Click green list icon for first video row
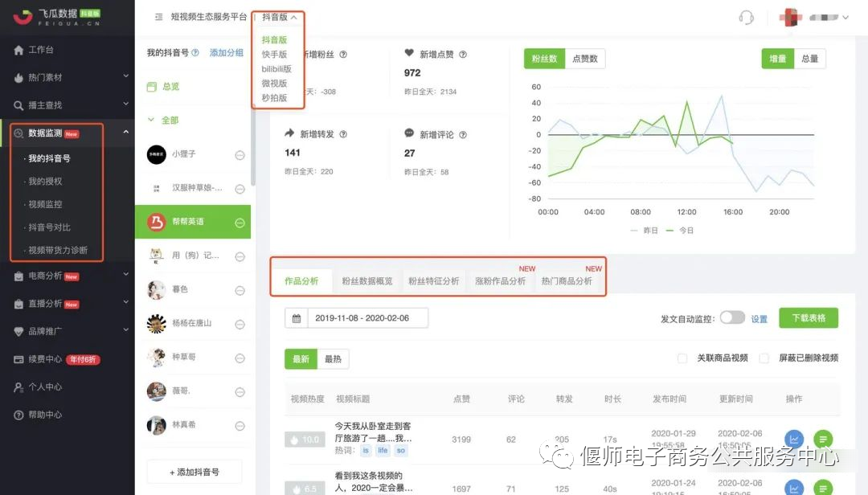This screenshot has width=868, height=495. (x=823, y=439)
